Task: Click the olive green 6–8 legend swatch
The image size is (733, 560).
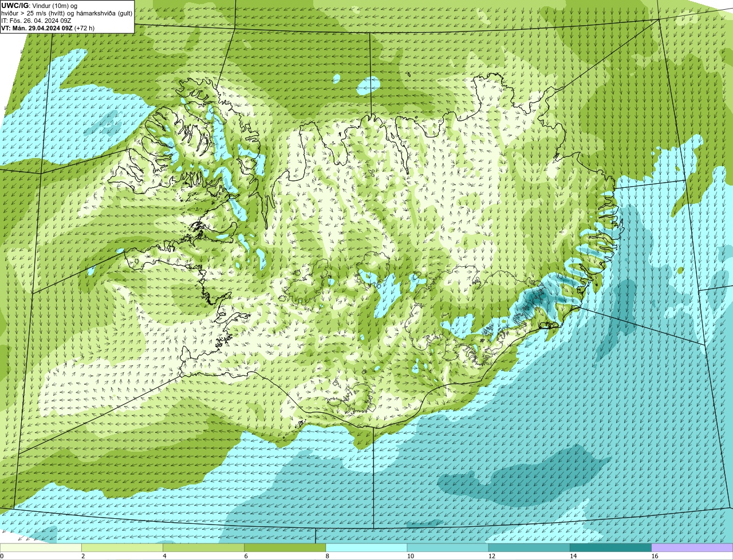Action: tap(285, 548)
